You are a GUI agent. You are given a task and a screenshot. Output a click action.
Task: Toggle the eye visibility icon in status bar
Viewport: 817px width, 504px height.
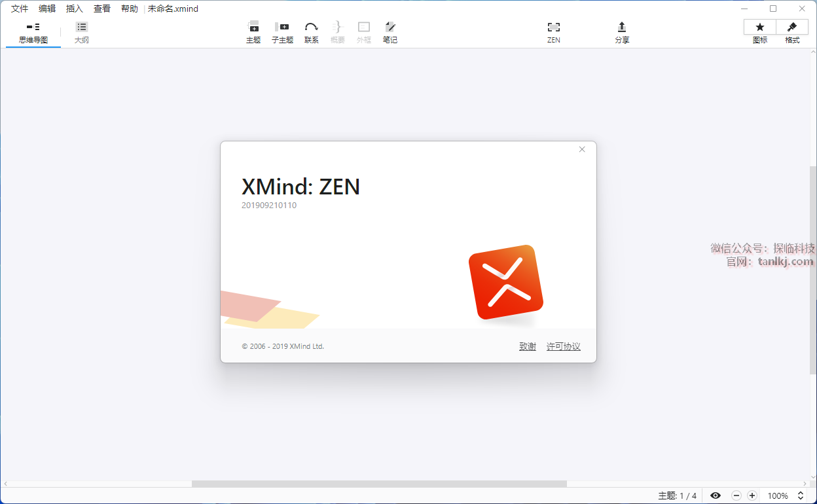(x=716, y=495)
